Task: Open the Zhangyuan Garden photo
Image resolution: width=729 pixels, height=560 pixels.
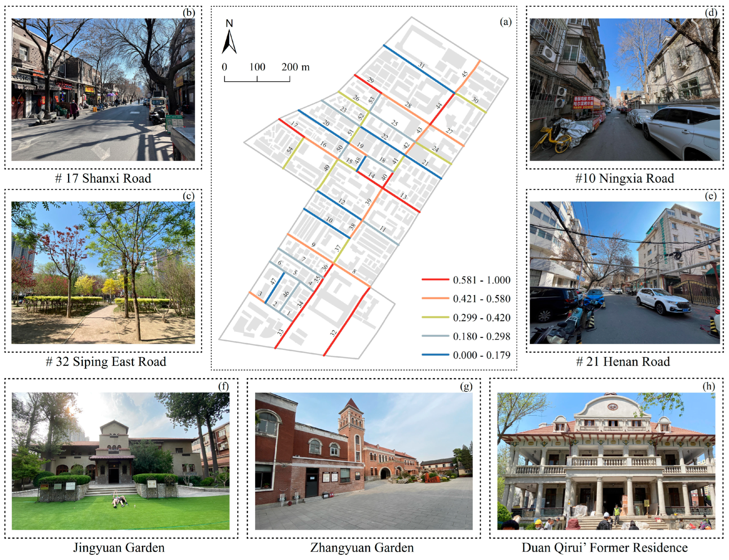Action: [x=364, y=461]
